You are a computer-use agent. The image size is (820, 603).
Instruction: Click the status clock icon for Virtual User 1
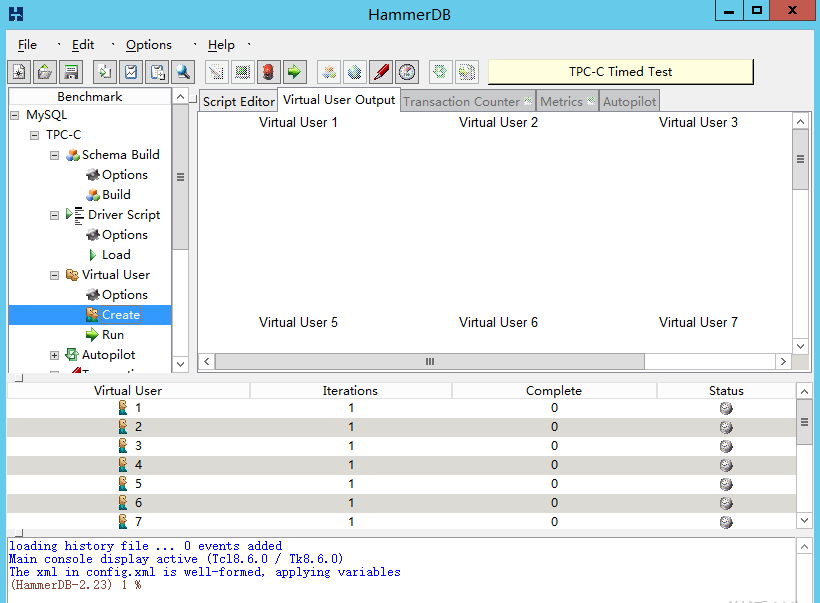tap(726, 408)
